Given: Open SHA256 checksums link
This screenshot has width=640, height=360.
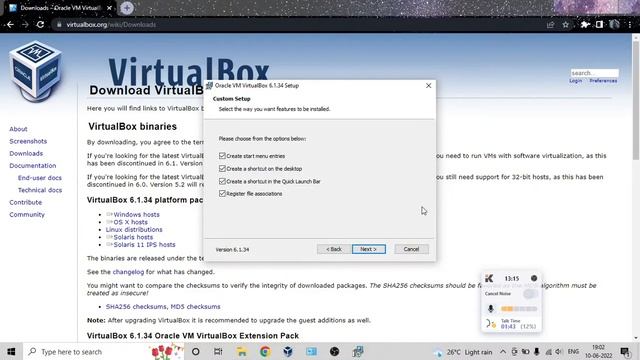Looking at the screenshot, I should (136, 307).
